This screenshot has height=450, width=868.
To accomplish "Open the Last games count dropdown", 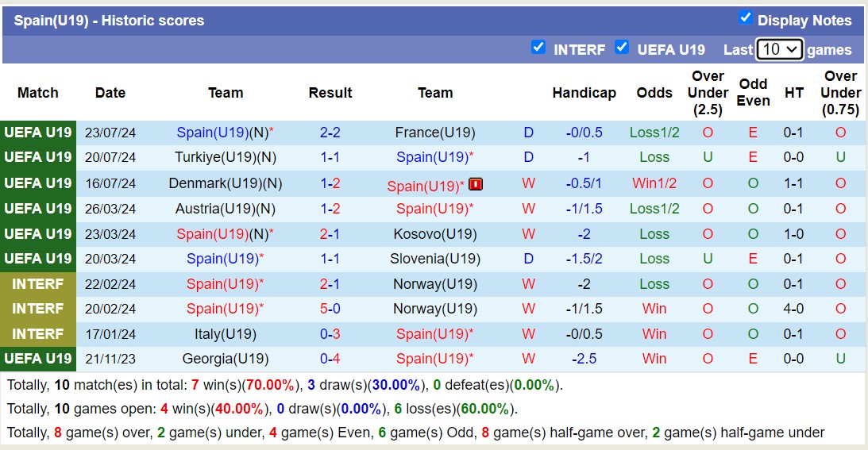I will click(x=779, y=49).
